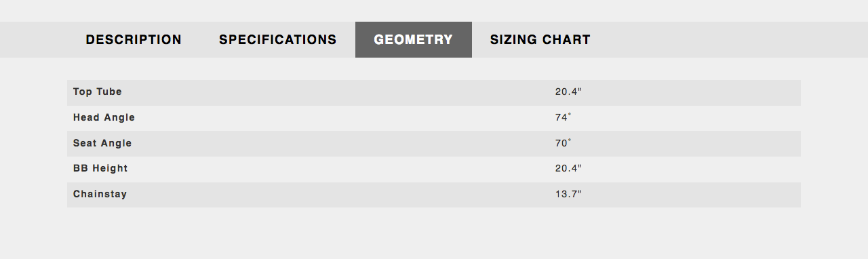Screen dimensions: 868x259
Task: Switch to the Specifications tab
Action: point(278,39)
